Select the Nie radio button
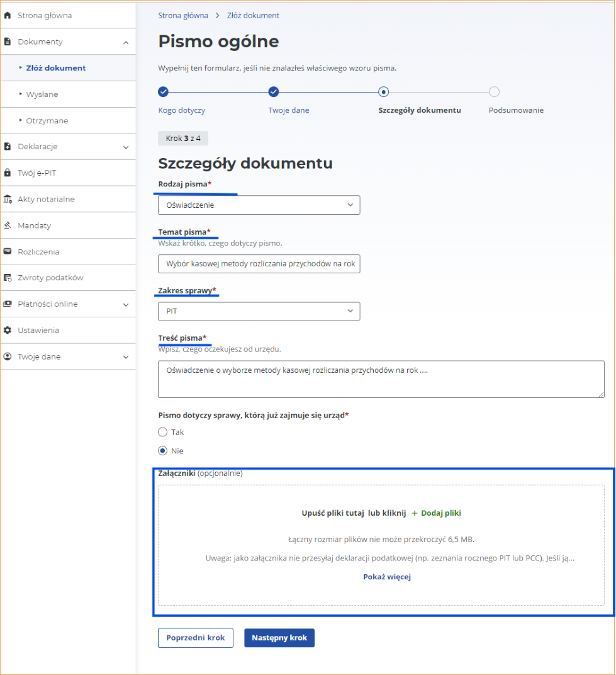 pos(163,451)
